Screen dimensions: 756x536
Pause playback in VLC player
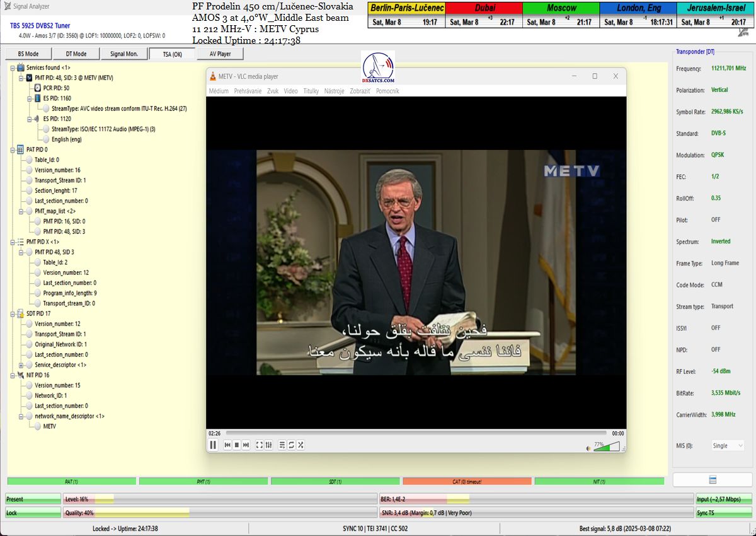pyautogui.click(x=213, y=445)
